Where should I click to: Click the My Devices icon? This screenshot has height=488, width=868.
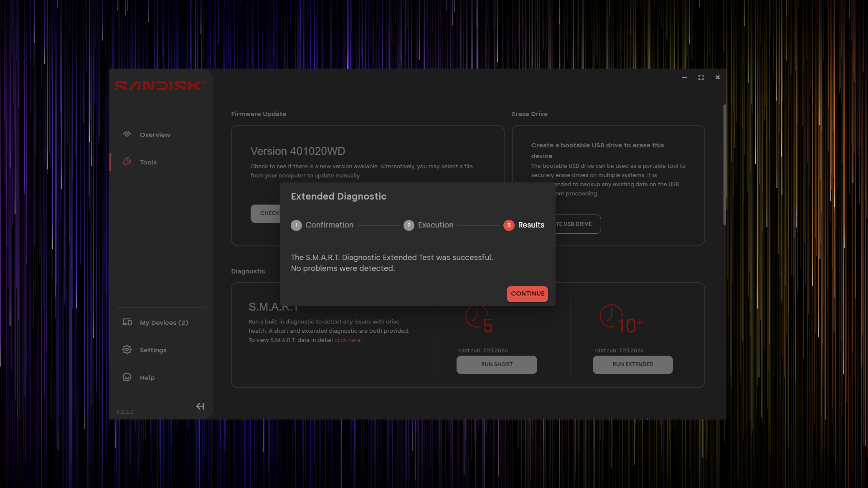pyautogui.click(x=127, y=322)
